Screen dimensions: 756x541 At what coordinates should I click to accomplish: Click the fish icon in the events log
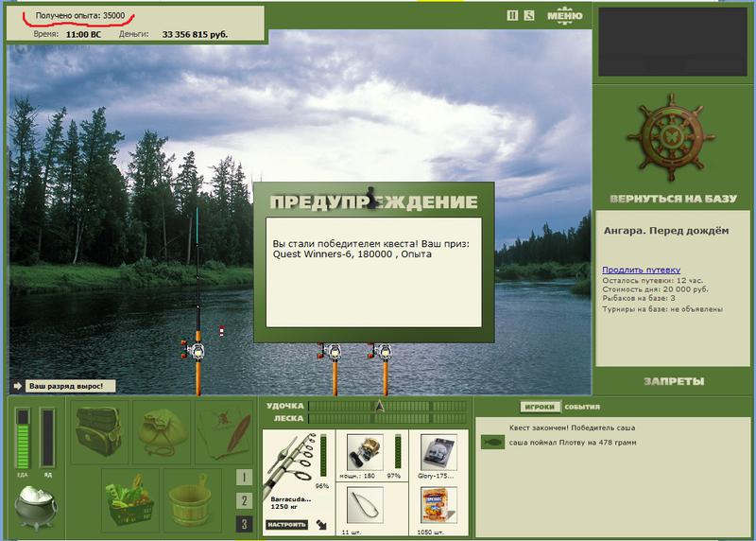[x=492, y=442]
